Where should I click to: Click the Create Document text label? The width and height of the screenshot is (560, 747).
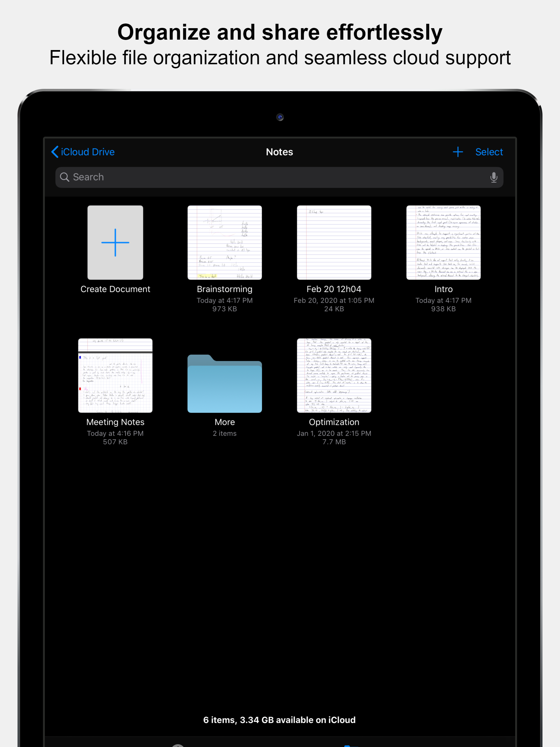coord(115,289)
